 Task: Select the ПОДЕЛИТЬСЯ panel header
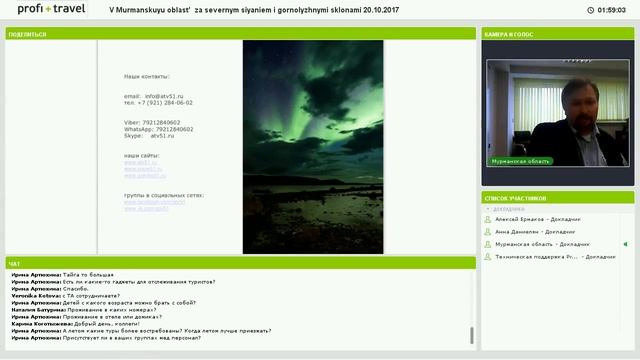click(240, 34)
